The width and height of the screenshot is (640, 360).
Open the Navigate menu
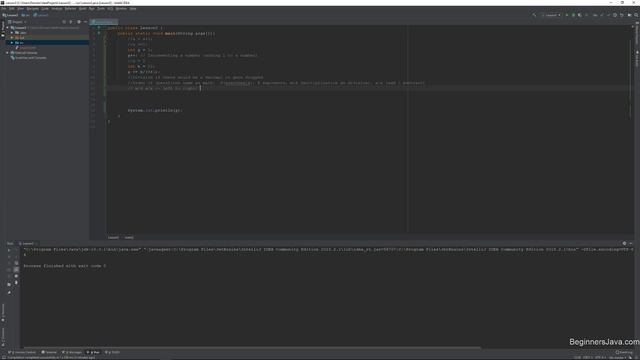click(x=33, y=9)
